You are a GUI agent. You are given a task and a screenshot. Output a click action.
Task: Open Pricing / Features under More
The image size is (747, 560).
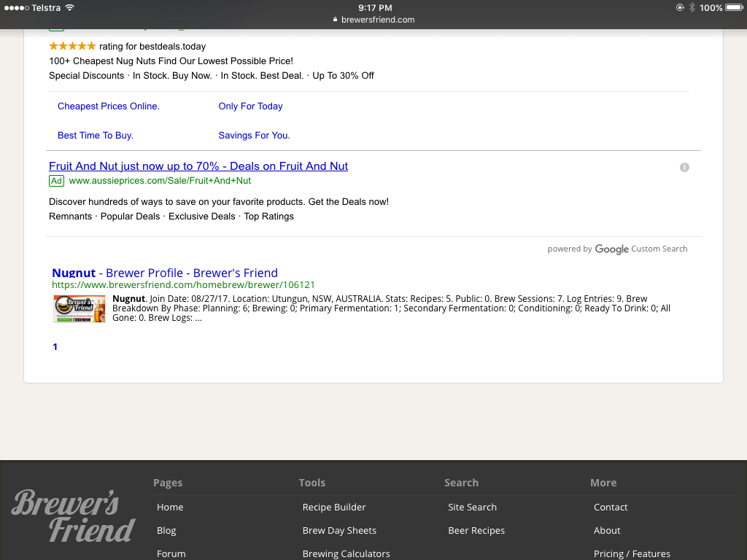632,554
